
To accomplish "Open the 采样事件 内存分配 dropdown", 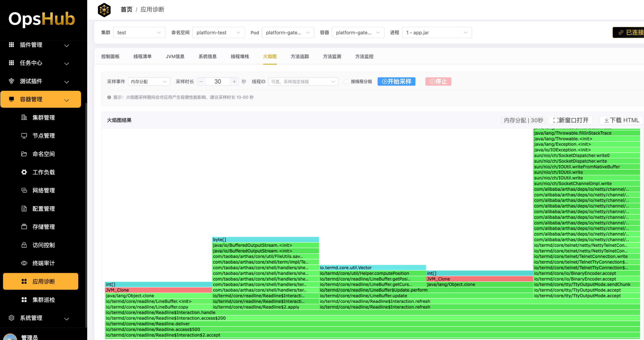I will (x=149, y=82).
